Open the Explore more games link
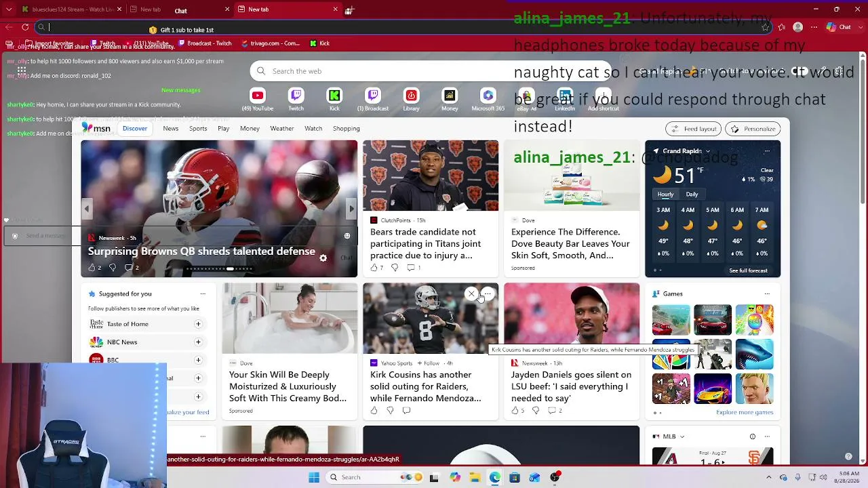Screen dimensions: 868x488 (x=745, y=412)
